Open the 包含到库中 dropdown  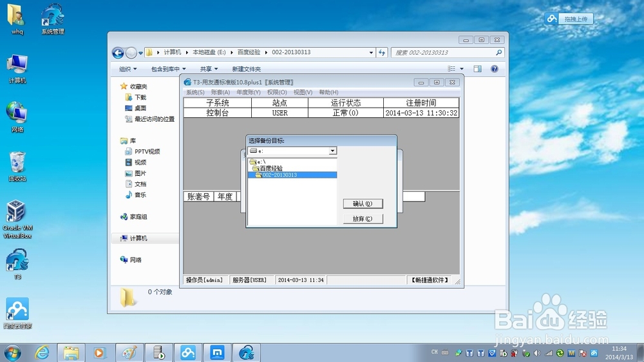click(168, 69)
